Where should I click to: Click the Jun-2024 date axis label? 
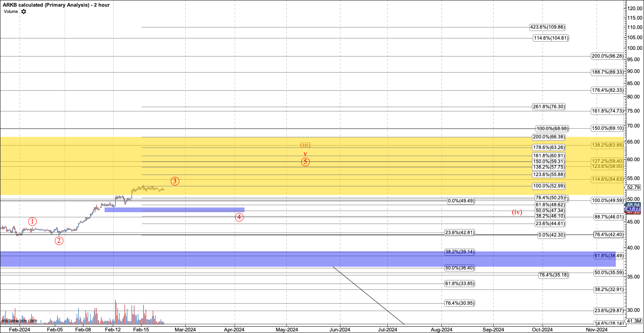coord(340,330)
